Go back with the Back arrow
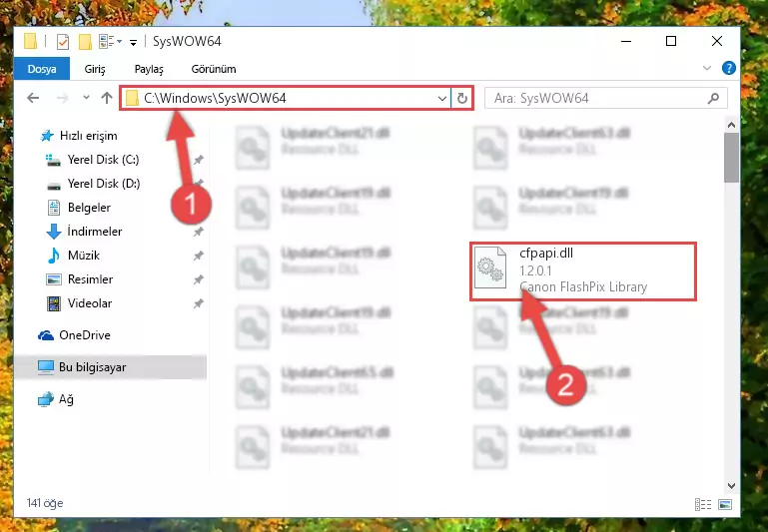The height and width of the screenshot is (532, 768). point(33,98)
